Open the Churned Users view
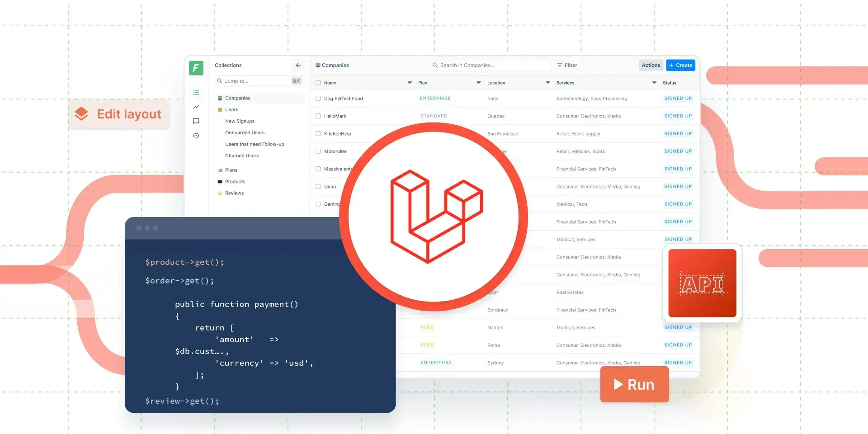The width and height of the screenshot is (868, 434). coord(242,156)
